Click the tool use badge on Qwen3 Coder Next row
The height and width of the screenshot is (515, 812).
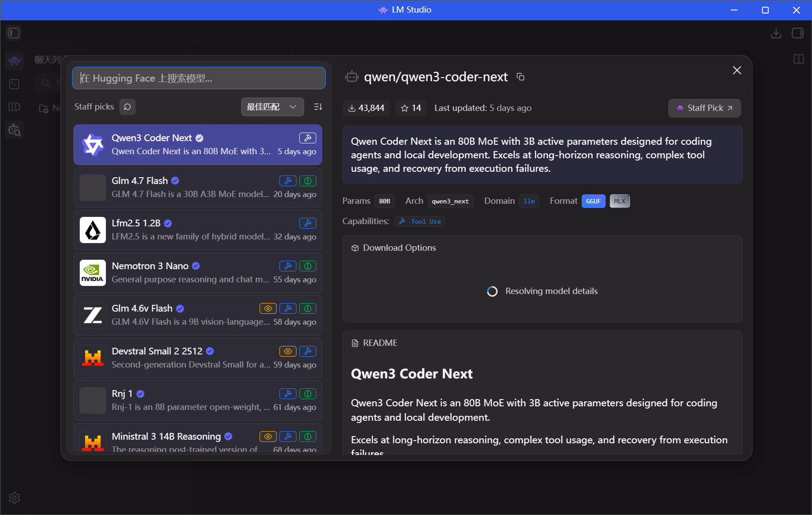coord(308,138)
